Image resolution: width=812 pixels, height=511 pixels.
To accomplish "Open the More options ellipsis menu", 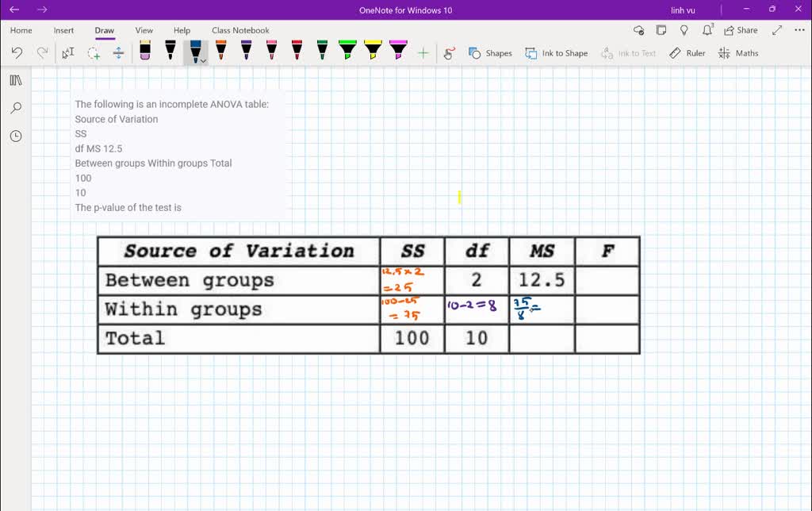I will pyautogui.click(x=798, y=29).
